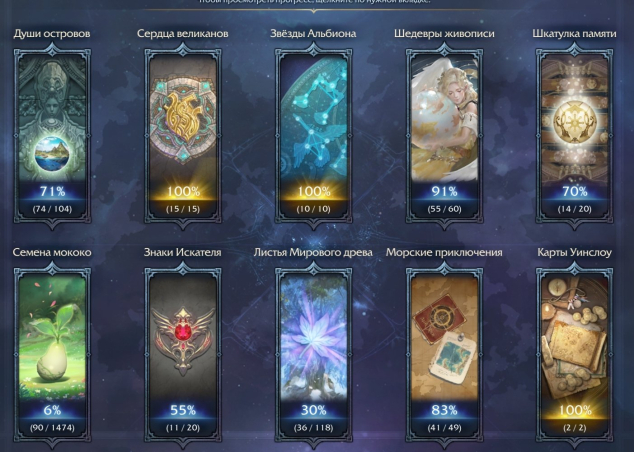Click the 55% progress on Знаки Искателя

[183, 410]
